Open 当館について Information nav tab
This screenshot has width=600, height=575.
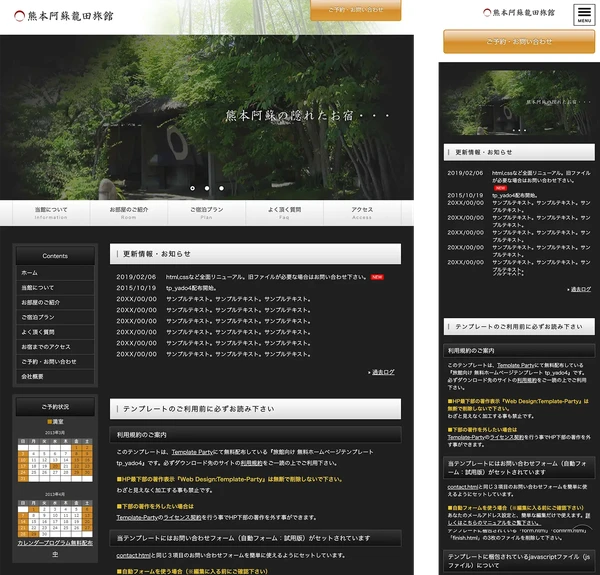click(51, 212)
